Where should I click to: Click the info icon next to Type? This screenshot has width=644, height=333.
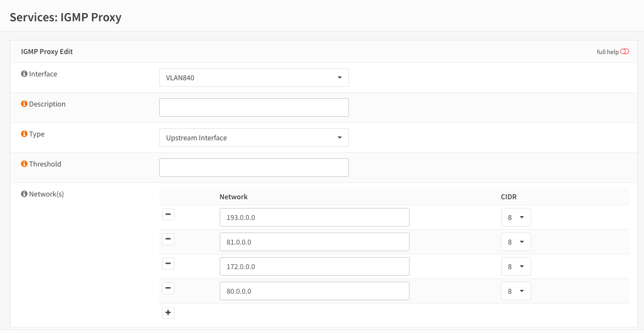24,134
